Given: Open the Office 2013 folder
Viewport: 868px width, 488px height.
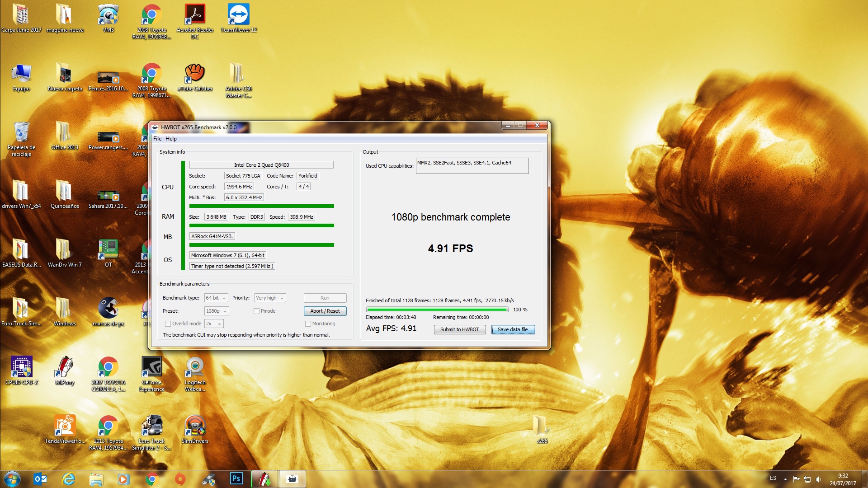Looking at the screenshot, I should 65,136.
